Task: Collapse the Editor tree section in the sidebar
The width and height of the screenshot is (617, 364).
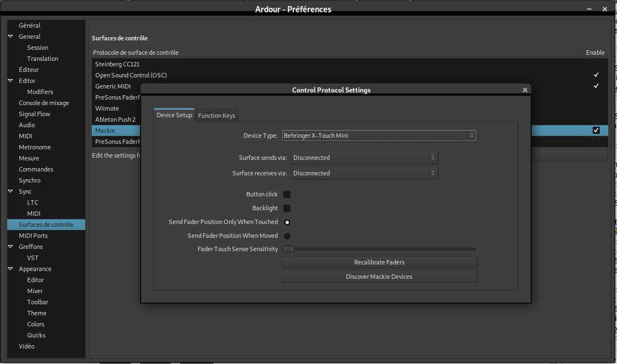Action: (10, 81)
